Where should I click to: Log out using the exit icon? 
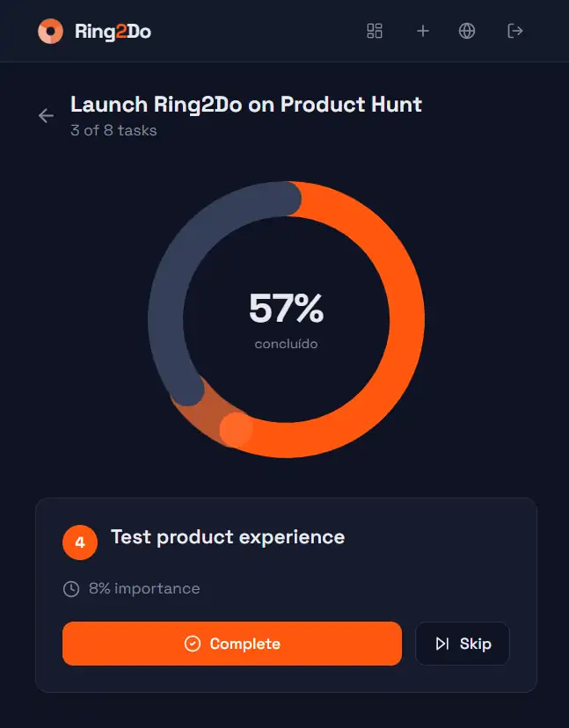(515, 31)
